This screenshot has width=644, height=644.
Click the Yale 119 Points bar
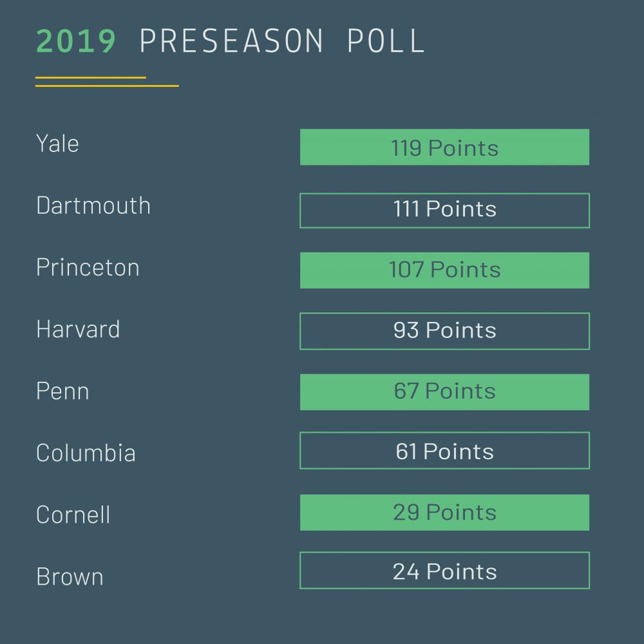pyautogui.click(x=444, y=147)
